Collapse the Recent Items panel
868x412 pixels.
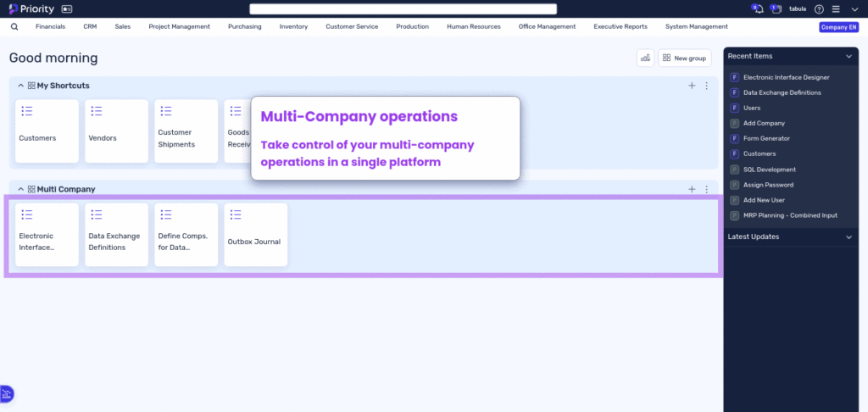[849, 57]
